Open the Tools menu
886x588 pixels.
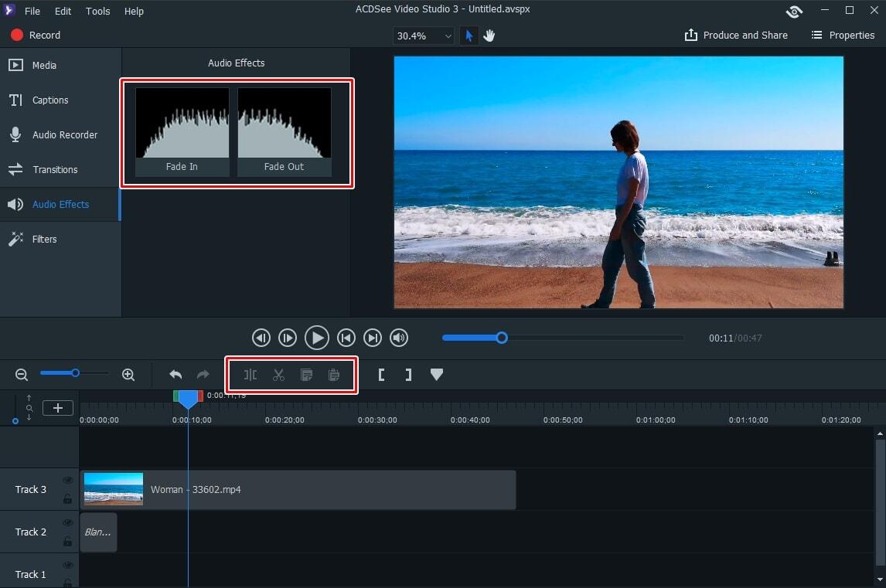97,11
